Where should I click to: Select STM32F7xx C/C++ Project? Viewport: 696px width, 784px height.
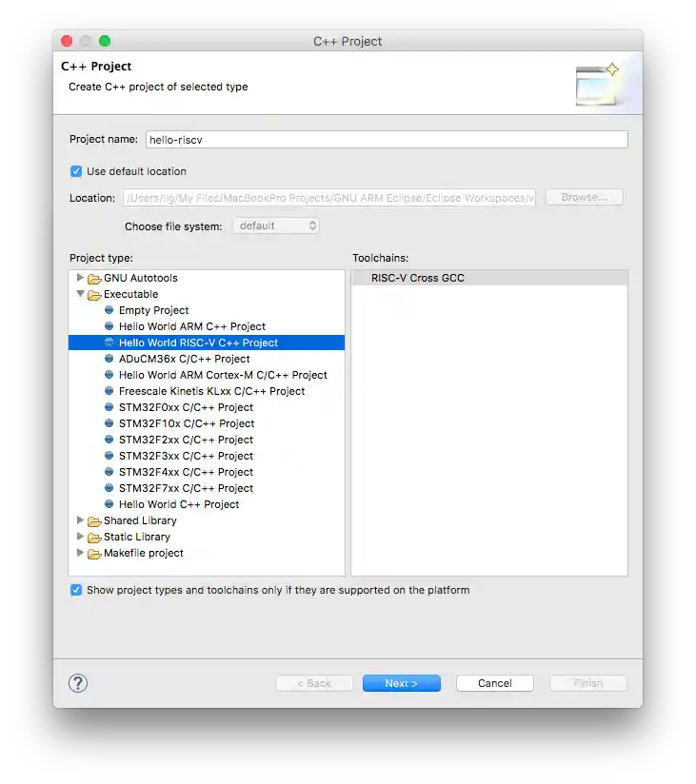pyautogui.click(x=186, y=488)
